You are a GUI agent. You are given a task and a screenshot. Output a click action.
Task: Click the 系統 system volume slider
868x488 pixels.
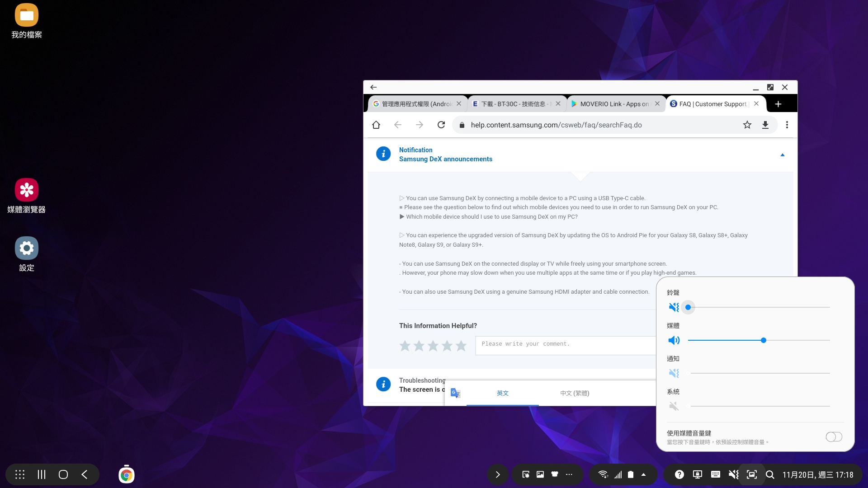click(x=759, y=406)
